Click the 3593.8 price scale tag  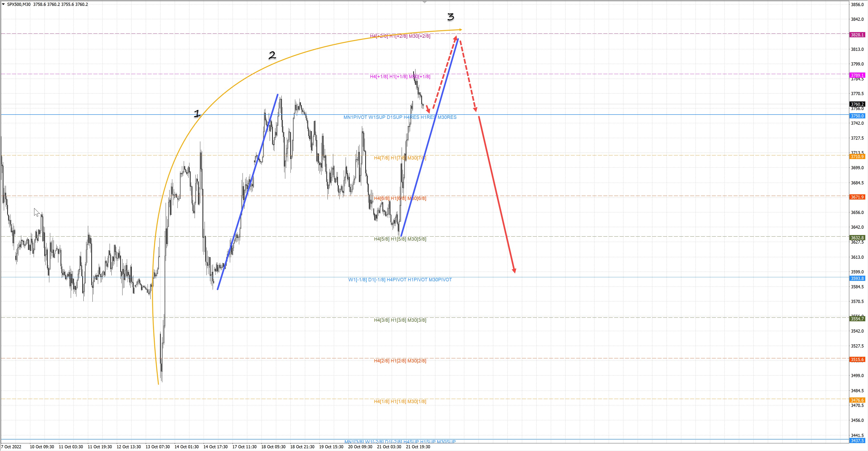[857, 278]
